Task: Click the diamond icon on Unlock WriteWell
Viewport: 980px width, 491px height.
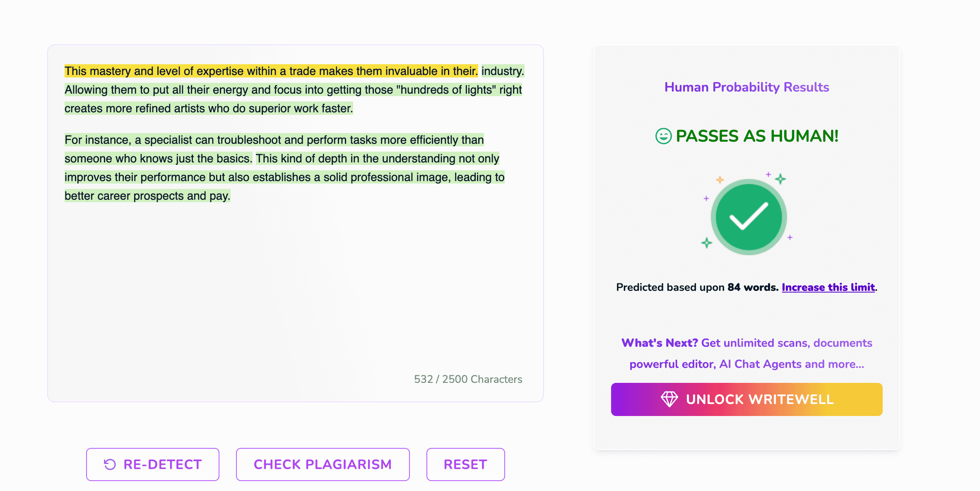Action: tap(669, 399)
